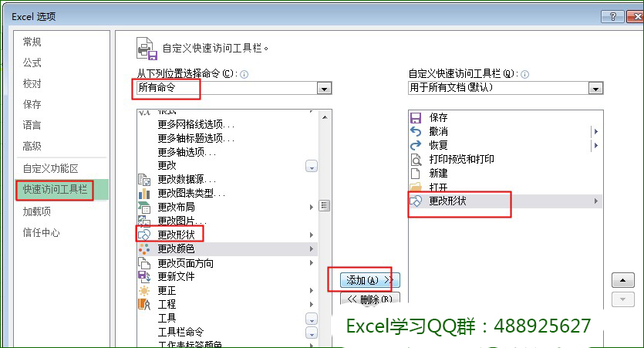Open the 信任中心 category
Screen dimensions: 644x348
click(x=42, y=232)
